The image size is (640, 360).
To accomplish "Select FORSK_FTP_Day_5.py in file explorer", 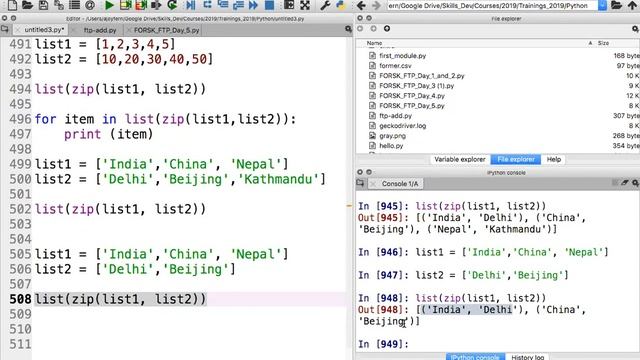I will coord(412,106).
